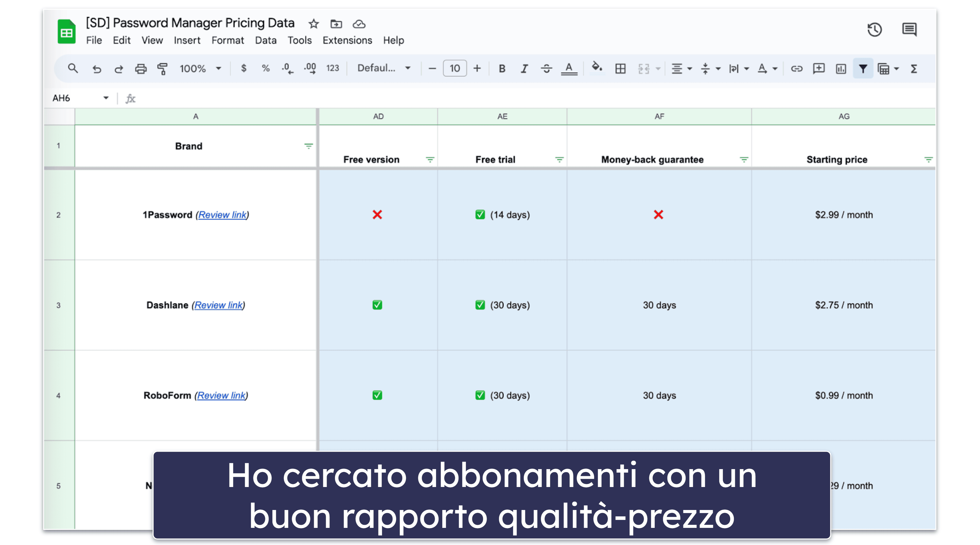This screenshot has height=545, width=980.
Task: Toggle bold formatting
Action: point(502,69)
